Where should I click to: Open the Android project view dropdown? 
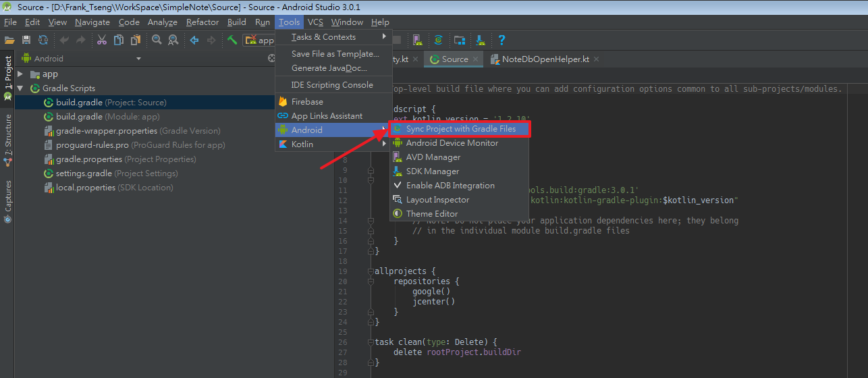(138, 59)
